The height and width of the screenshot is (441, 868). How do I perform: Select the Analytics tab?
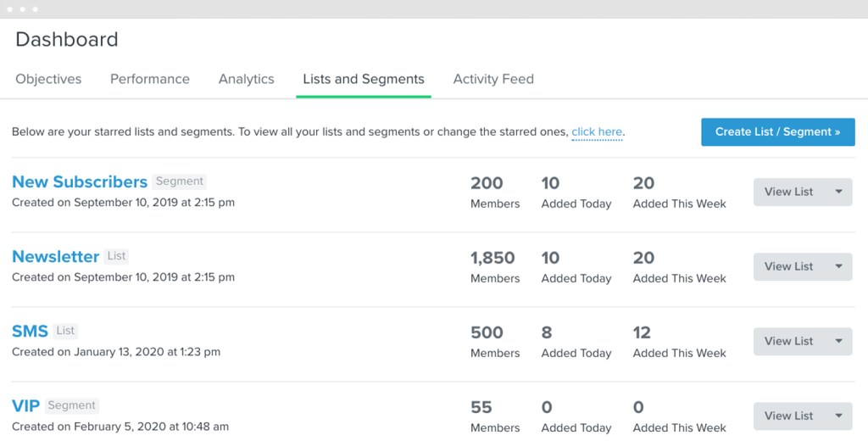coord(246,79)
